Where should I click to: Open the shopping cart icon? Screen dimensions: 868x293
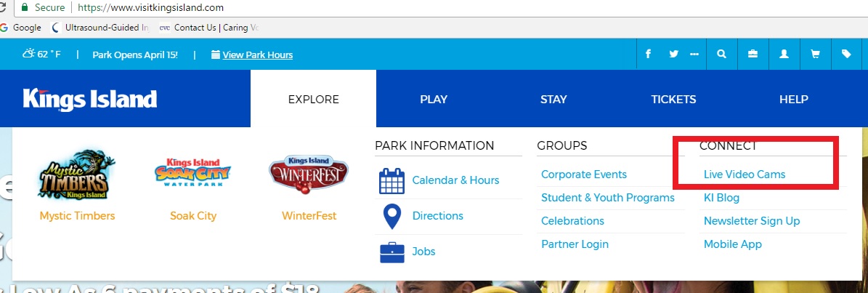[x=815, y=55]
